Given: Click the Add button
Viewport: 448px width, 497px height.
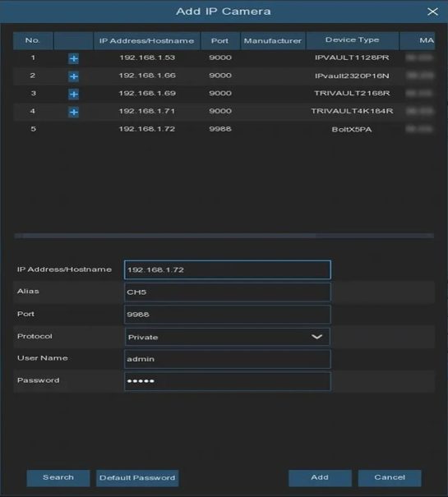Looking at the screenshot, I should (x=320, y=477).
